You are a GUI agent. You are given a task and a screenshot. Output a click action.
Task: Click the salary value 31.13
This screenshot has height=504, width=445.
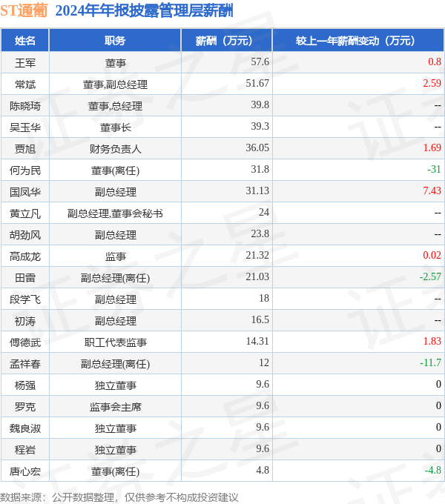pos(257,191)
